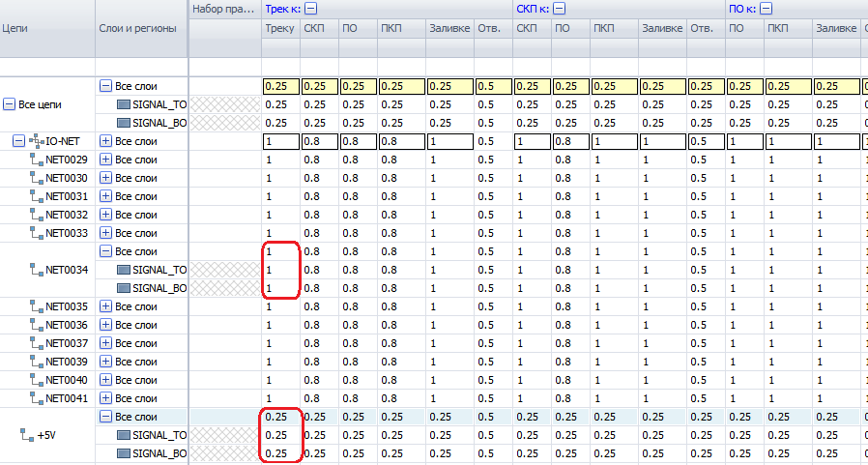This screenshot has height=465, width=868.
Task: Edit IO-NET Треку clearance value field
Action: point(280,141)
